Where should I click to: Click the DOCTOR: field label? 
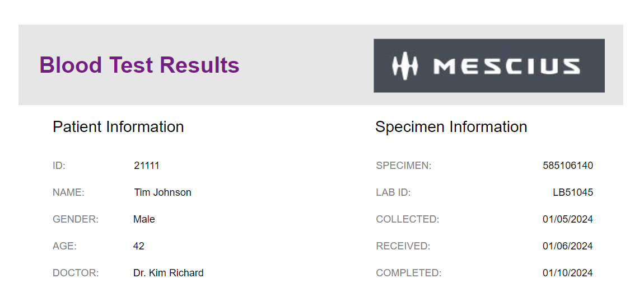76,273
